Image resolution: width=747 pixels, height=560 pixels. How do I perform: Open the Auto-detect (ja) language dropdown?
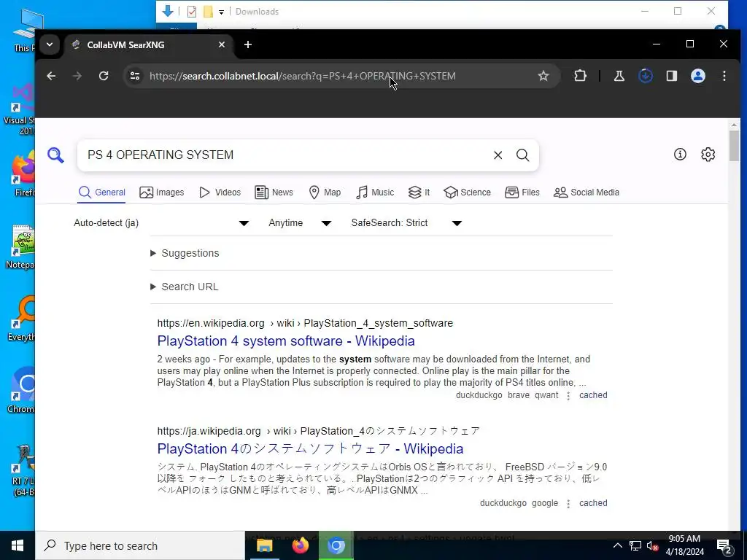click(x=161, y=223)
